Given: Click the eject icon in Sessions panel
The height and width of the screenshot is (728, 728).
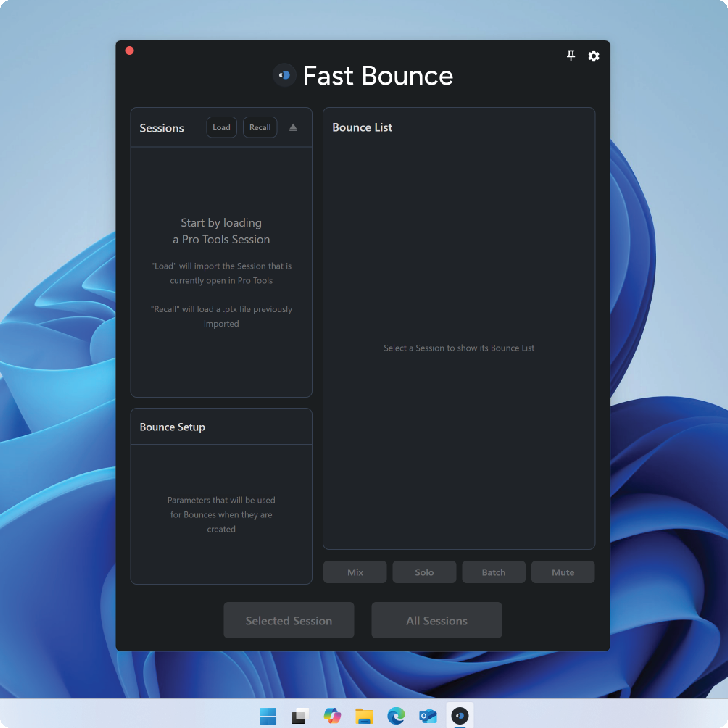Looking at the screenshot, I should click(x=293, y=127).
